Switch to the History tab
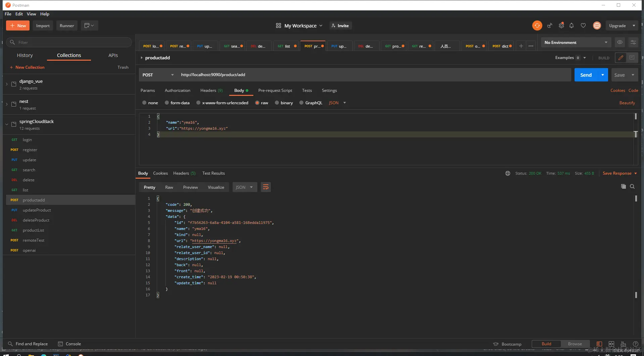This screenshot has width=644, height=356. click(x=25, y=55)
